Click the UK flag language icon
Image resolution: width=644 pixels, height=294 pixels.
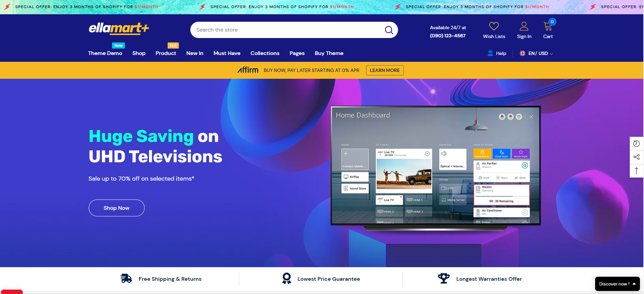[523, 53]
